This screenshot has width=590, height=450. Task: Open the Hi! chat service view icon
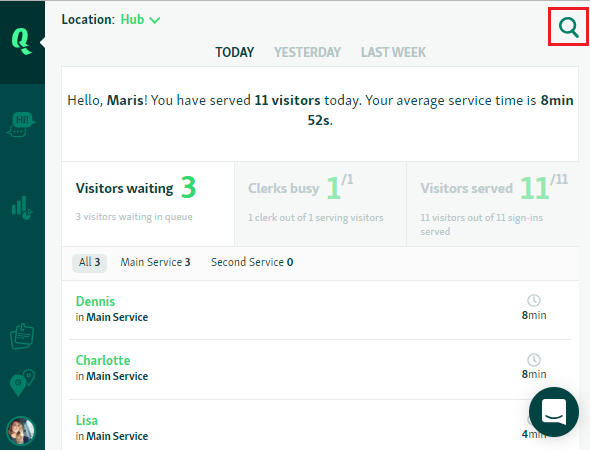tap(21, 124)
